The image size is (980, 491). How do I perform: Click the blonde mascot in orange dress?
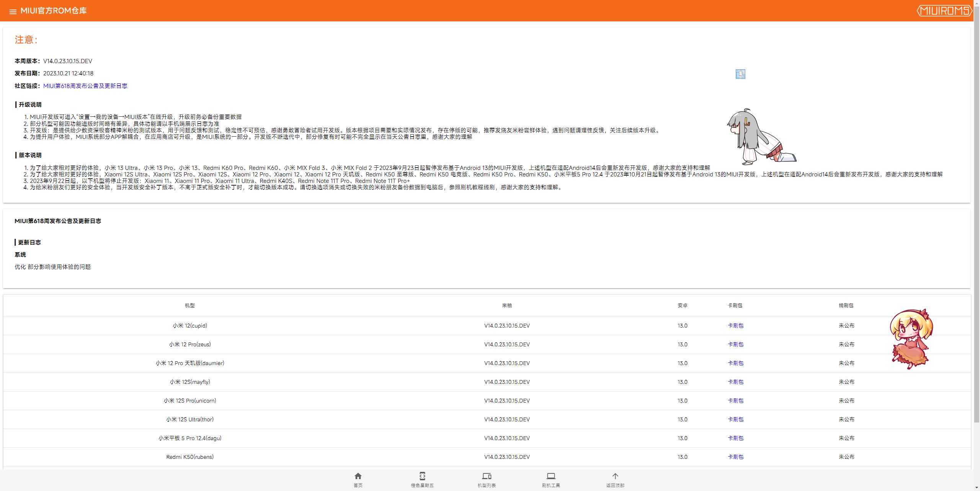911,339
